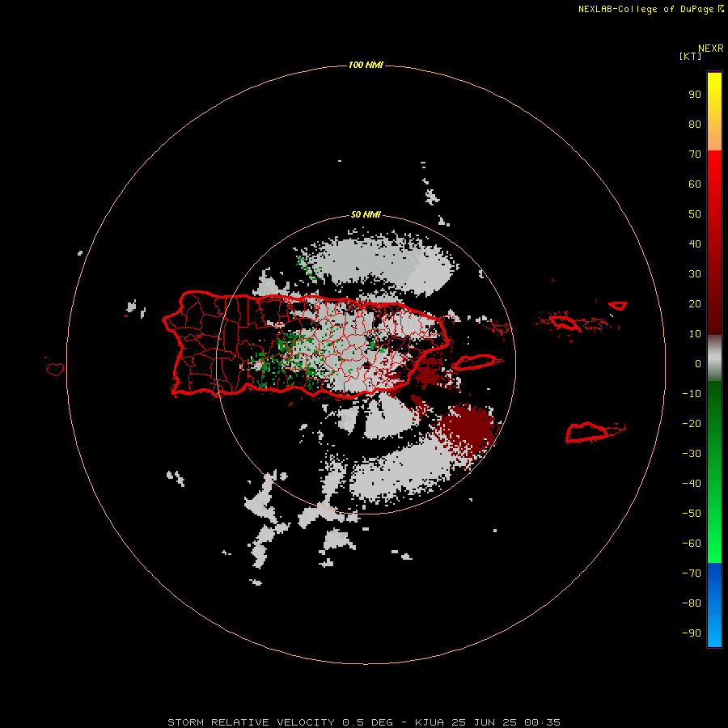
Task: Click the KJUA station identifier
Action: pos(430,722)
